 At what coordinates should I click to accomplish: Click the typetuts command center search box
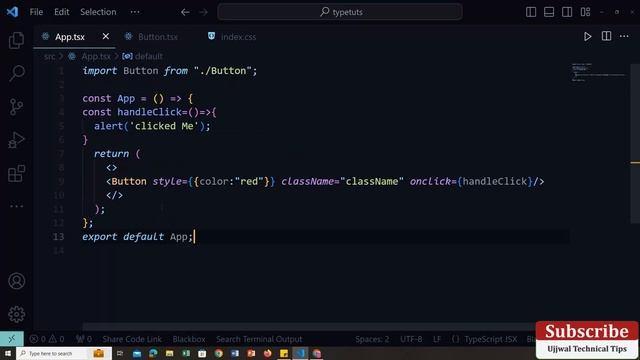coord(340,12)
